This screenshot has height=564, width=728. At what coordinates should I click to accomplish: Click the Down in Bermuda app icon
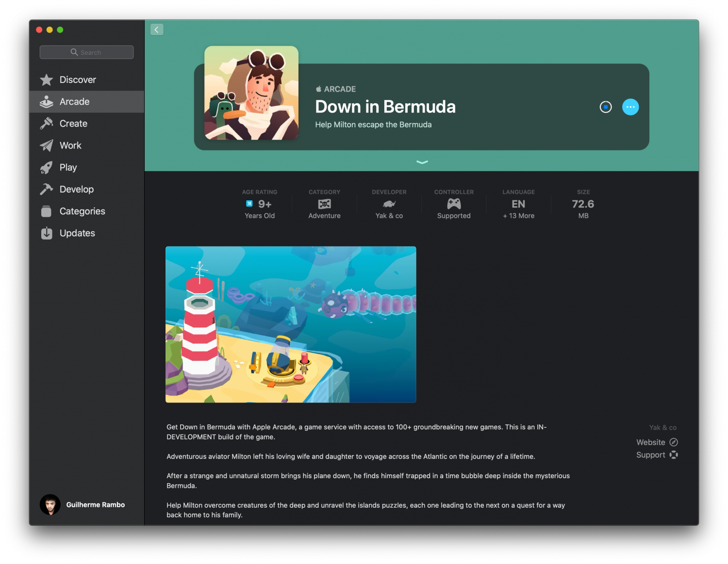pos(251,93)
